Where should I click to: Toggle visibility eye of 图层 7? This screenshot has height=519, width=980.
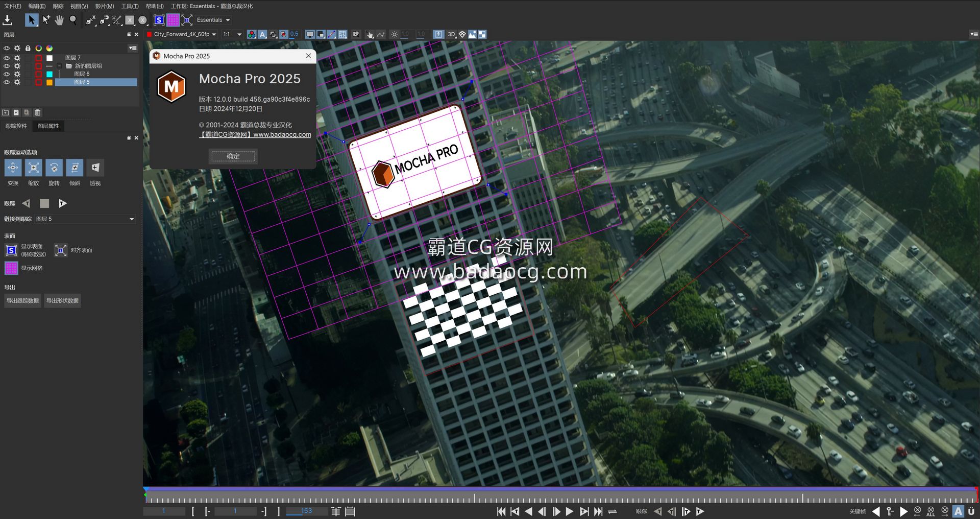(7, 58)
